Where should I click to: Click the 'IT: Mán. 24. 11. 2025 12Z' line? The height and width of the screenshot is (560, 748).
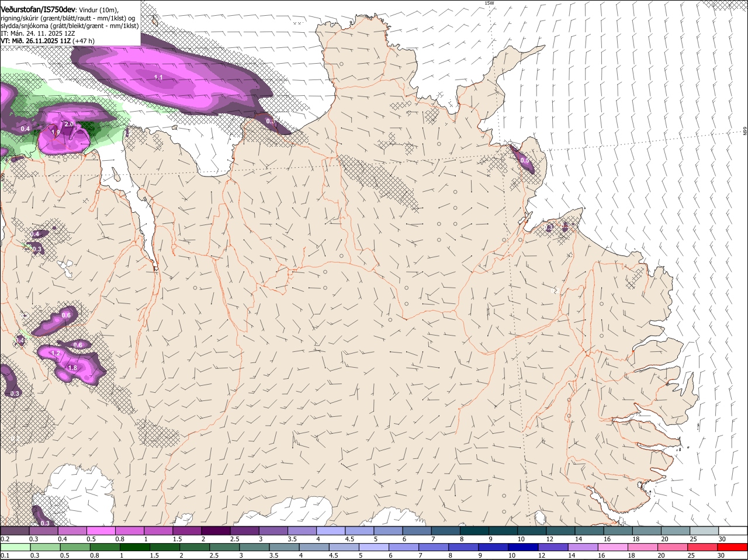pyautogui.click(x=38, y=33)
